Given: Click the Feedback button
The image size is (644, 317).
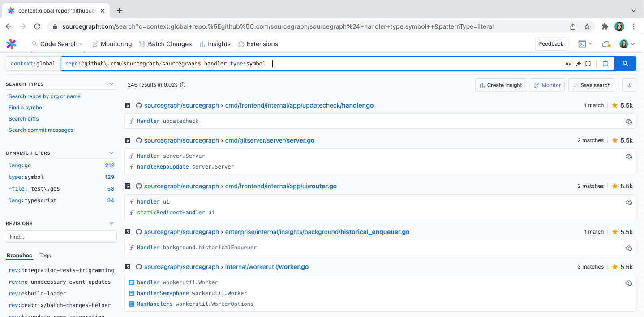Looking at the screenshot, I should [x=551, y=44].
